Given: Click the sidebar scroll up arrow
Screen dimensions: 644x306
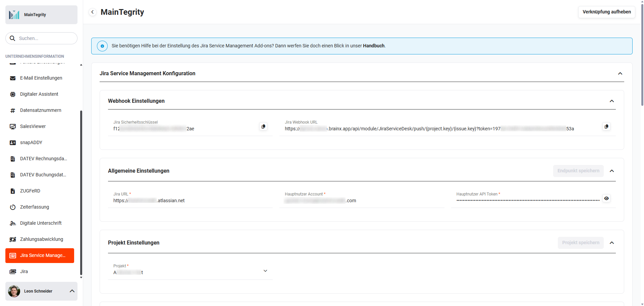Looking at the screenshot, I should [81, 65].
